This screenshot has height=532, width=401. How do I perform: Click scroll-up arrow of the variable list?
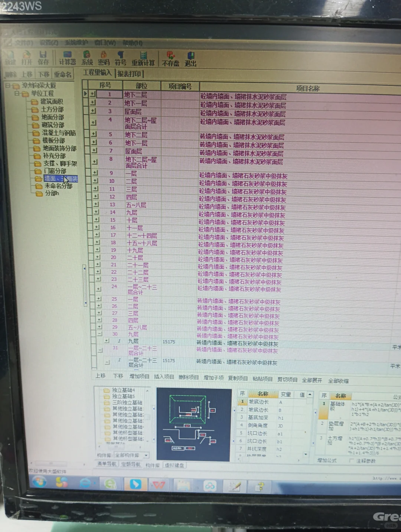point(310,394)
